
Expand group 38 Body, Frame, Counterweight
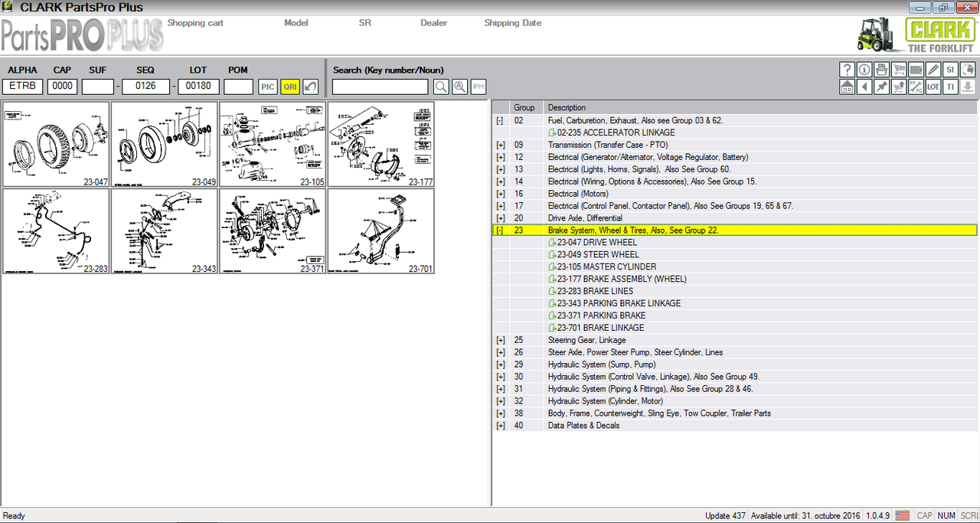click(x=500, y=413)
